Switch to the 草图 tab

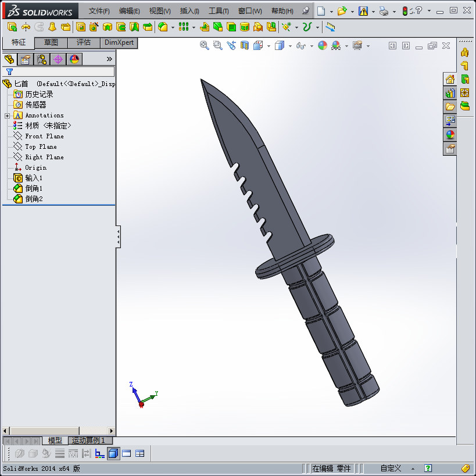click(51, 42)
